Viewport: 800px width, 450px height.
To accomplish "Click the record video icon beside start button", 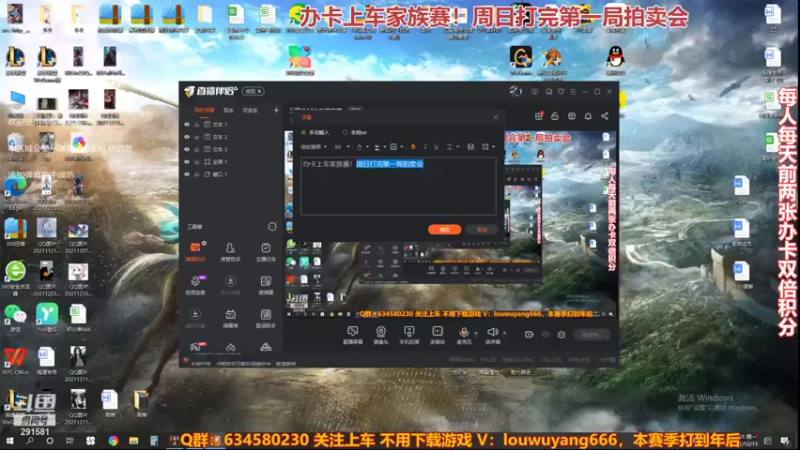I will click(529, 335).
